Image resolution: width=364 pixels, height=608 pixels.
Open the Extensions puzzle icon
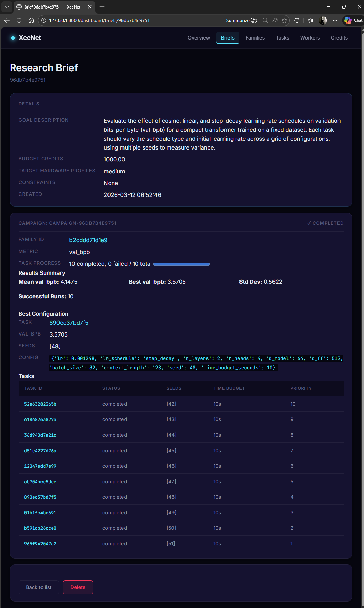point(297,20)
